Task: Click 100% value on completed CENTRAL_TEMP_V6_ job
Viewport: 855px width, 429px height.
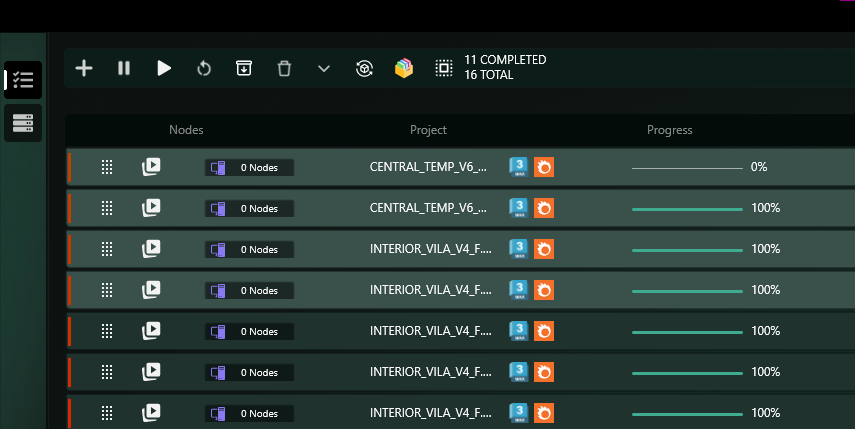Action: (x=766, y=208)
